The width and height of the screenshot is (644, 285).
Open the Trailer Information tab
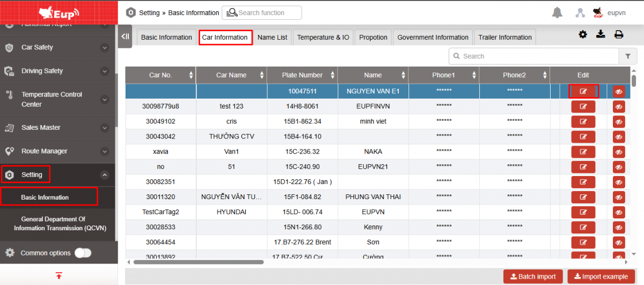(505, 38)
